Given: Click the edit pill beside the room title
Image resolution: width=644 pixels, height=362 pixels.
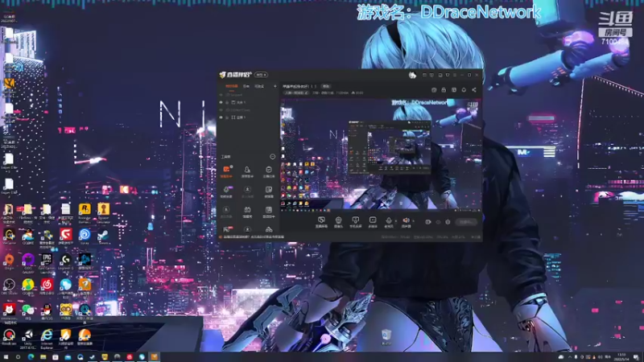Looking at the screenshot, I should click(326, 86).
